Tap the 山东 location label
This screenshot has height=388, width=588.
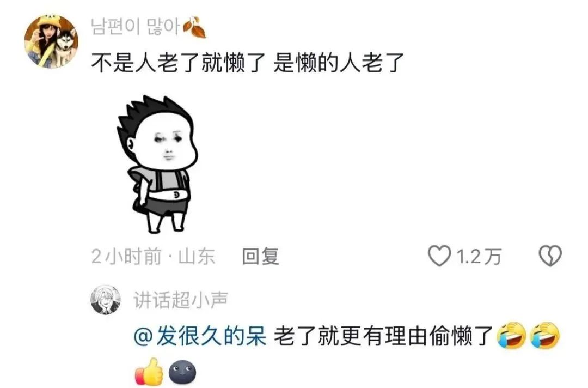(x=197, y=257)
